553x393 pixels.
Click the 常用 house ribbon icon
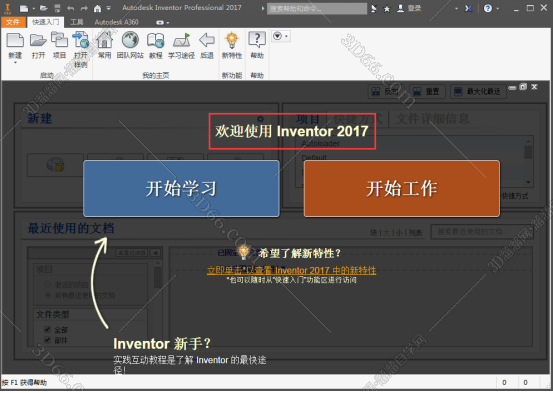click(x=105, y=45)
